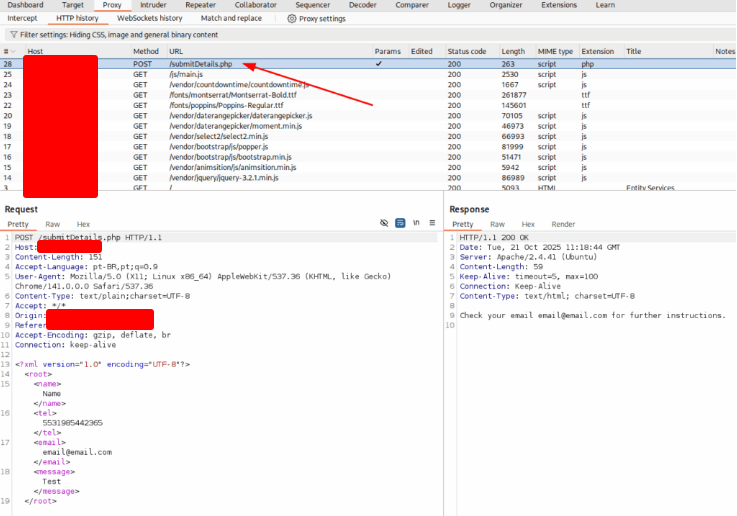Select the Raw view in Request panel

(52, 224)
